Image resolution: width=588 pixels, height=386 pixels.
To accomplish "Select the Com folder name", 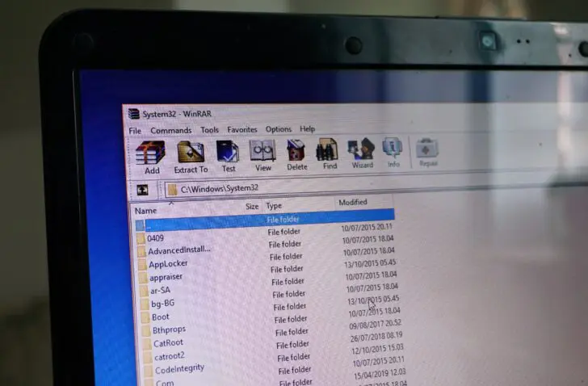I will pos(165,383).
